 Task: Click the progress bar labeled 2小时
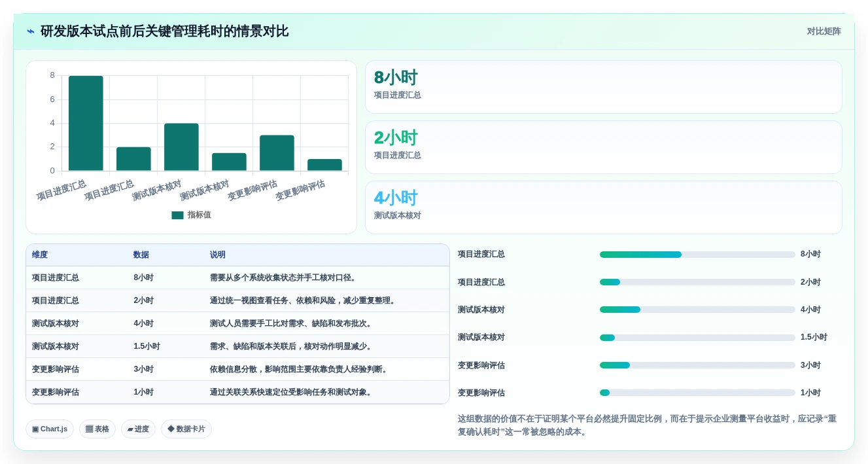pyautogui.click(x=697, y=282)
